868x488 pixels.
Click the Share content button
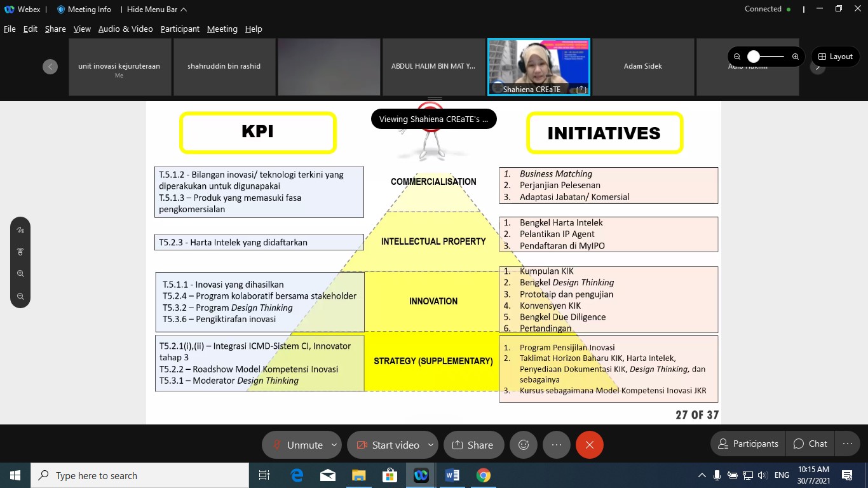tap(473, 445)
